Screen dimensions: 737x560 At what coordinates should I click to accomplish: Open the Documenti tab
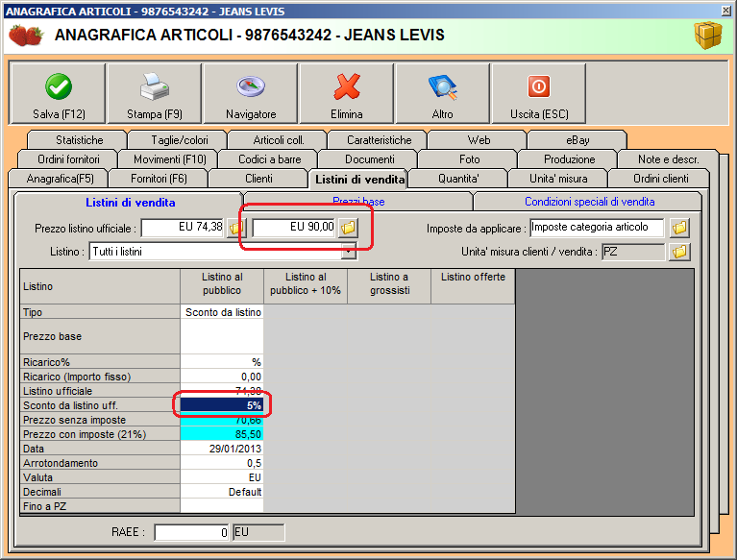(x=369, y=159)
